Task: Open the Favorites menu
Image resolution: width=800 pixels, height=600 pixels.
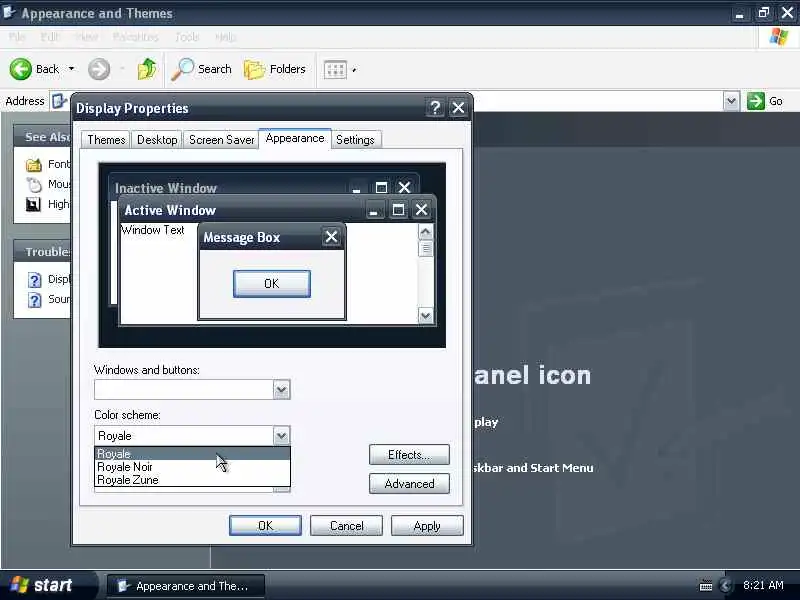Action: coord(135,37)
